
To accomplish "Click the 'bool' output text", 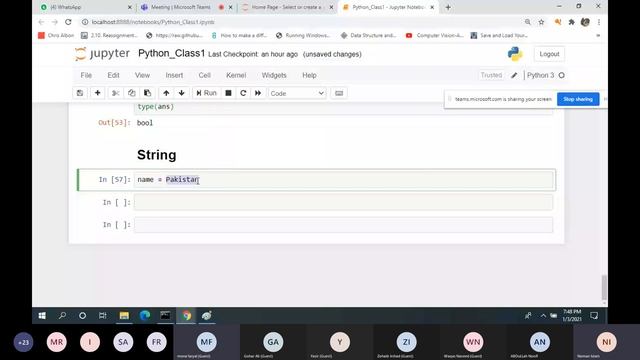I will [145, 123].
